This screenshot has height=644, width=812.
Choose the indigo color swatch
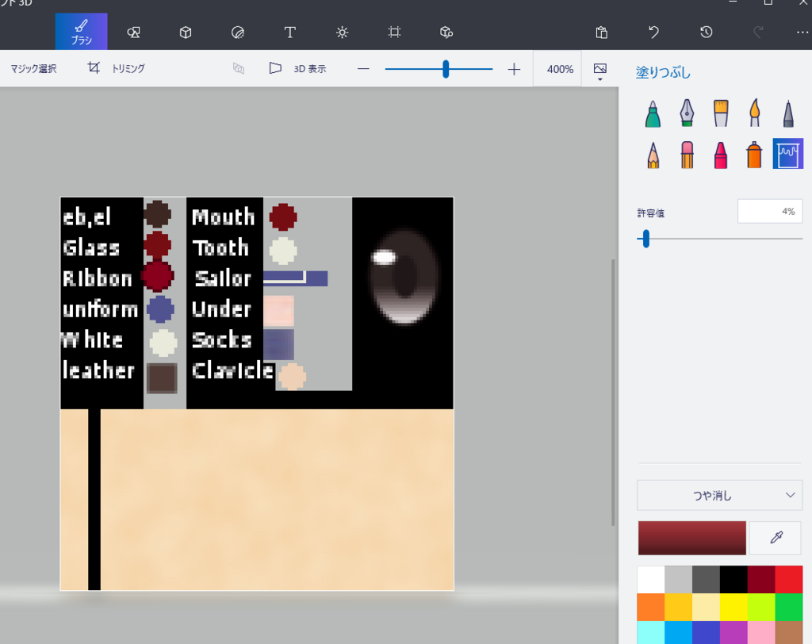point(706,633)
